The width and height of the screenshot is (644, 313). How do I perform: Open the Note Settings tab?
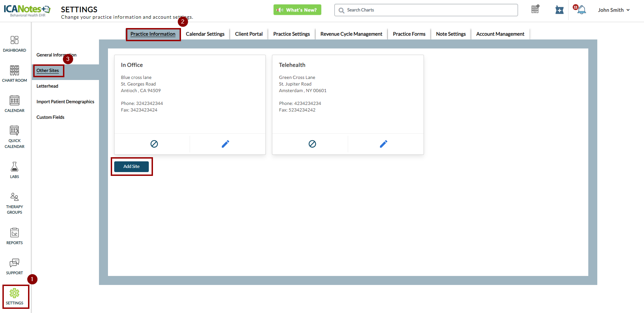pyautogui.click(x=451, y=34)
